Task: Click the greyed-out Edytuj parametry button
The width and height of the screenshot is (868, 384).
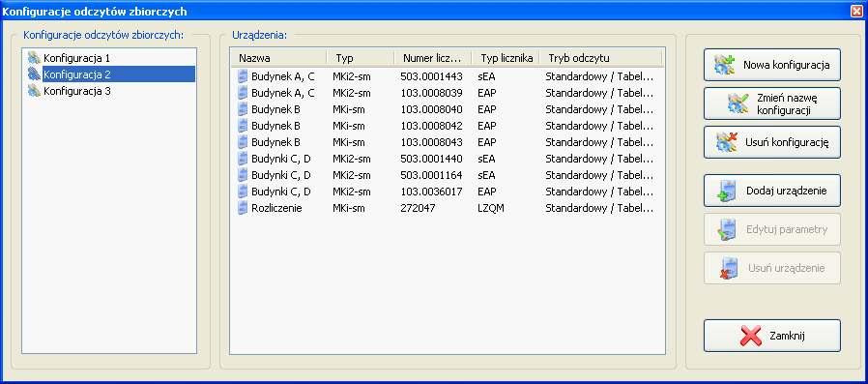Action: coord(771,229)
